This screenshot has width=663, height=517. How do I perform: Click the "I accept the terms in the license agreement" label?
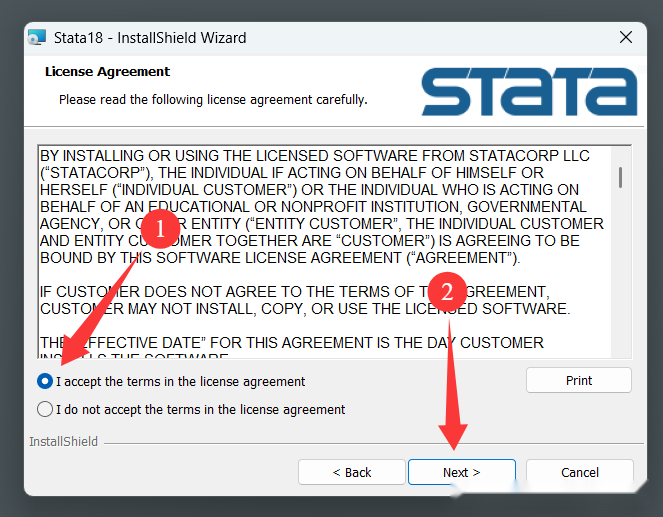click(x=181, y=382)
